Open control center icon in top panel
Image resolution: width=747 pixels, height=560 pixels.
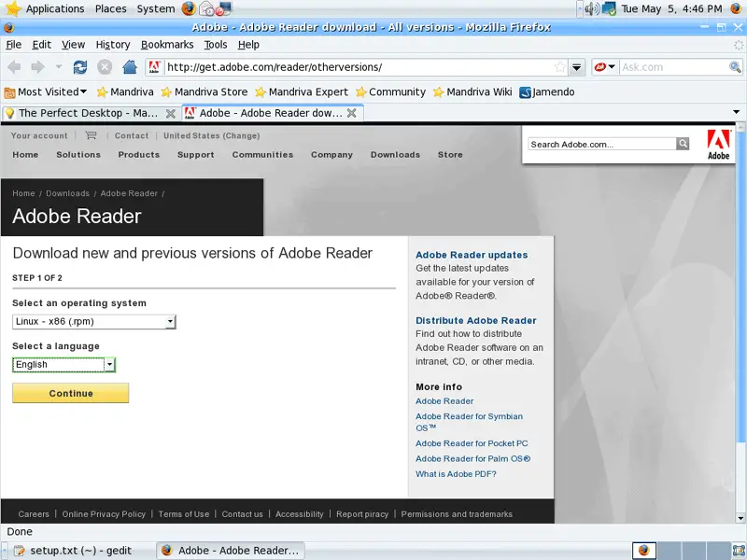click(x=225, y=8)
